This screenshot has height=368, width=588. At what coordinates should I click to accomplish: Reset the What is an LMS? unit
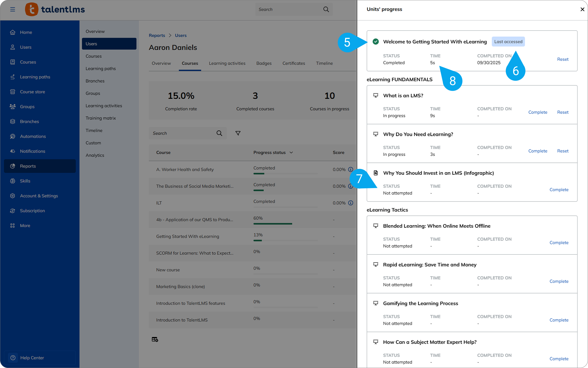pos(563,112)
